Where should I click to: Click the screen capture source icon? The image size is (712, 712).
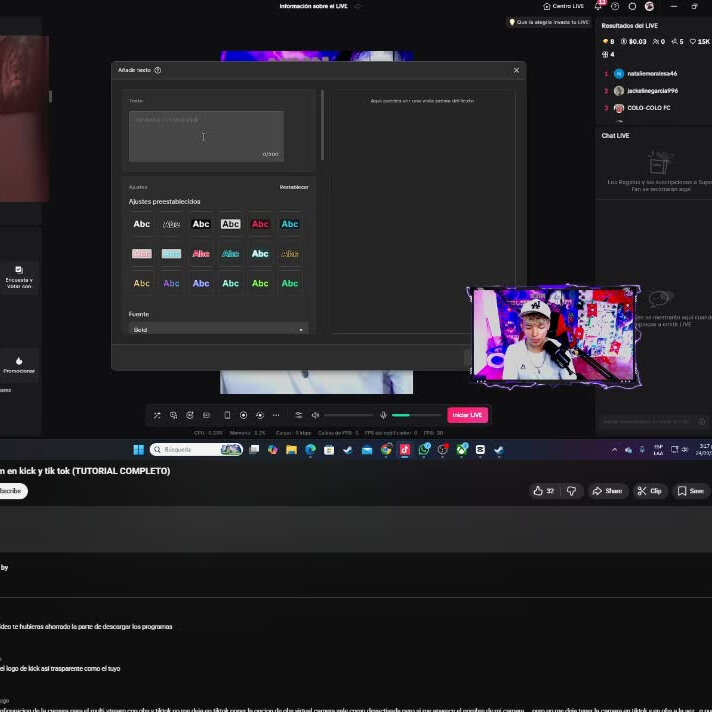point(173,415)
